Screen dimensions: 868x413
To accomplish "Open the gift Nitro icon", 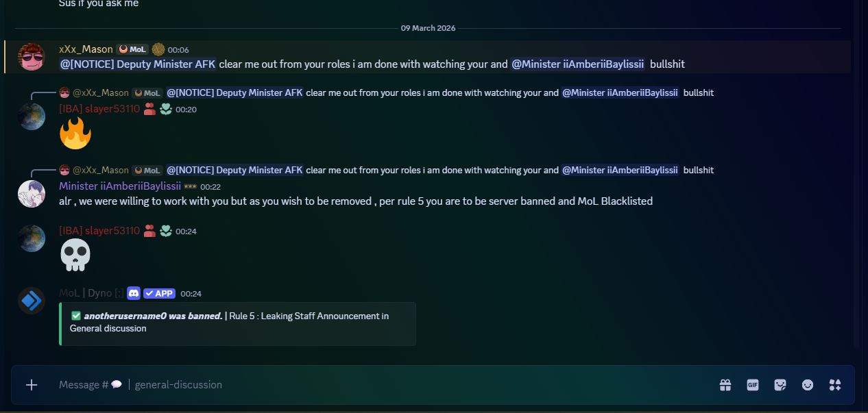I will [x=725, y=385].
